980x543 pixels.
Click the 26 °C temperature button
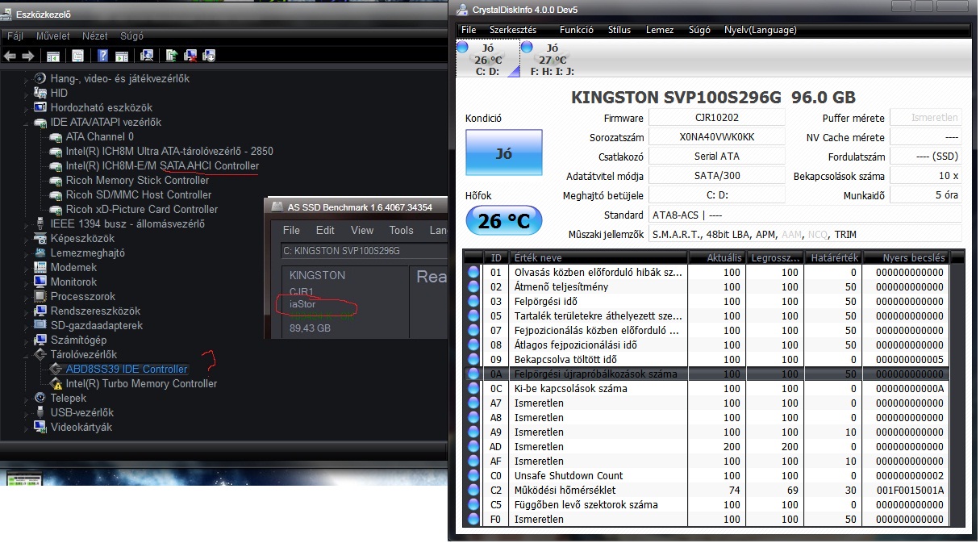[x=503, y=221]
